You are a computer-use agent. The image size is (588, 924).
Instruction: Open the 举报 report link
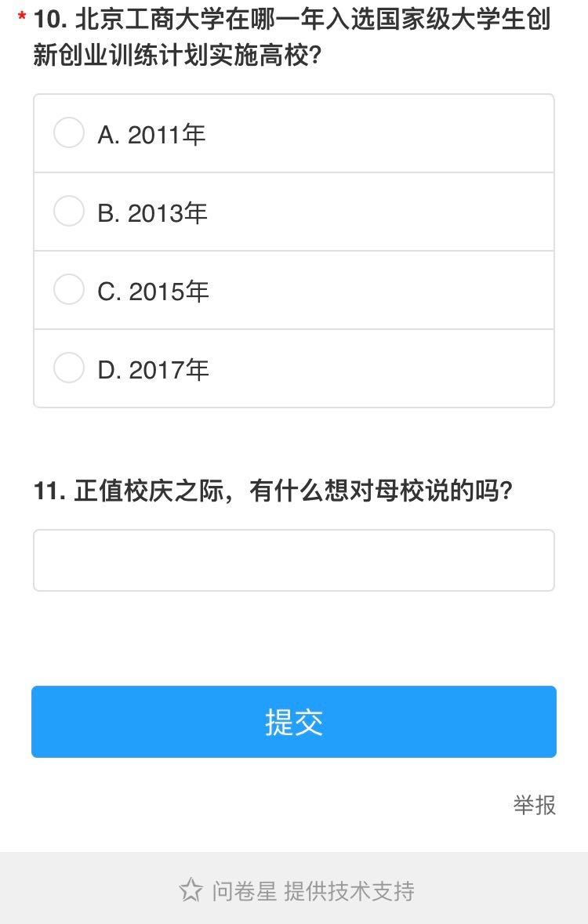pyautogui.click(x=535, y=805)
